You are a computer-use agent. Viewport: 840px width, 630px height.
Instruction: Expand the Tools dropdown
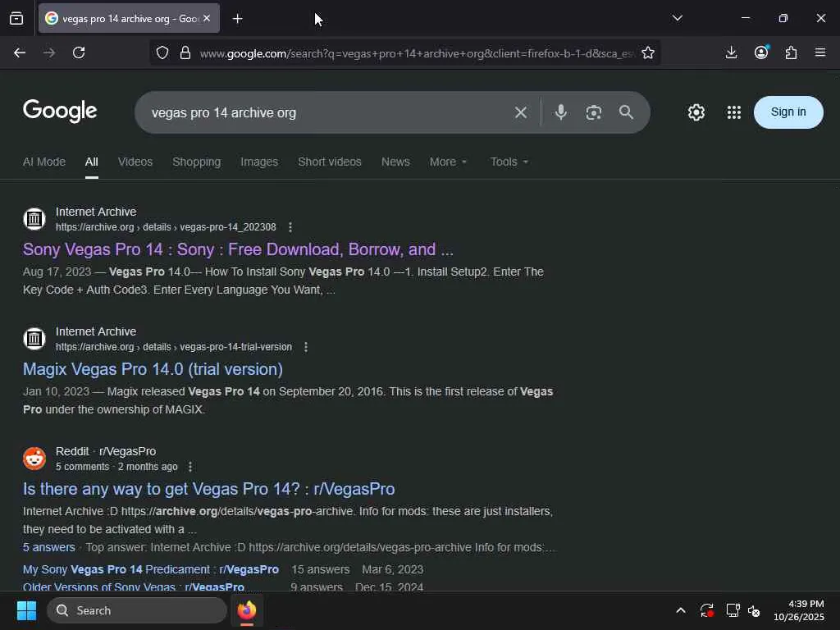pyautogui.click(x=509, y=162)
